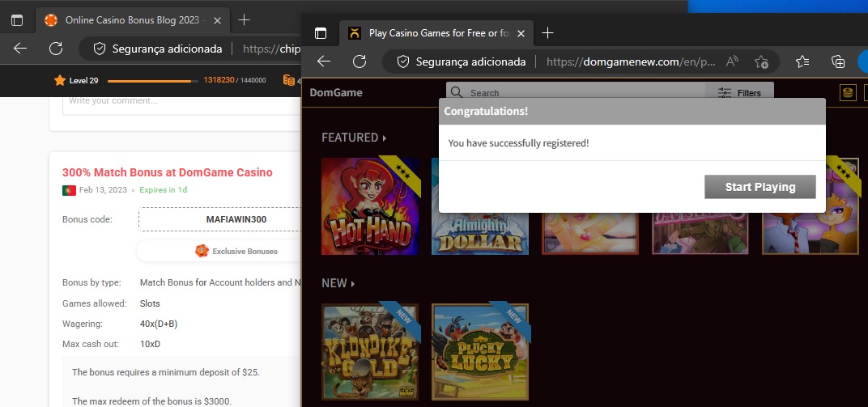Expand the FEATURED games section
Image resolution: width=868 pixels, height=407 pixels.
[354, 138]
